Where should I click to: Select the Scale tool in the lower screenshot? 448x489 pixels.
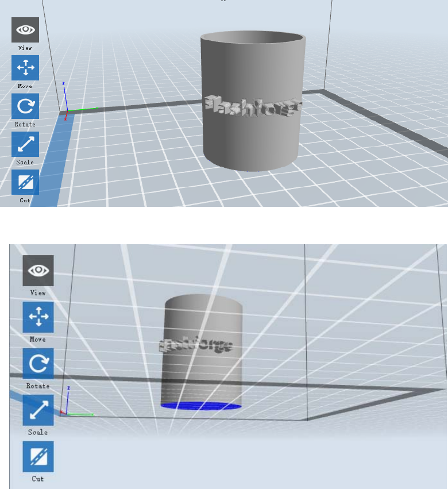[38, 410]
